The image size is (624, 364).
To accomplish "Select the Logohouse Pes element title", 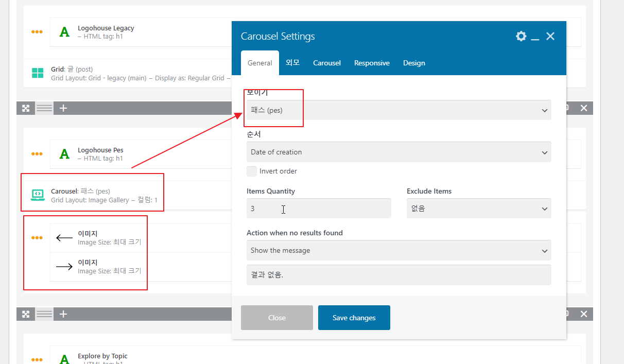I will pos(100,150).
